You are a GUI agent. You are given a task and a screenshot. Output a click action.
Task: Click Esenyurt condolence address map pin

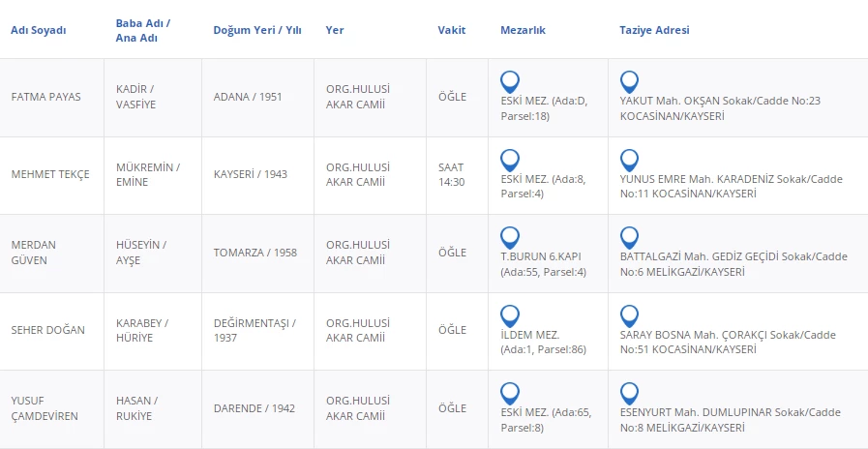tap(629, 393)
